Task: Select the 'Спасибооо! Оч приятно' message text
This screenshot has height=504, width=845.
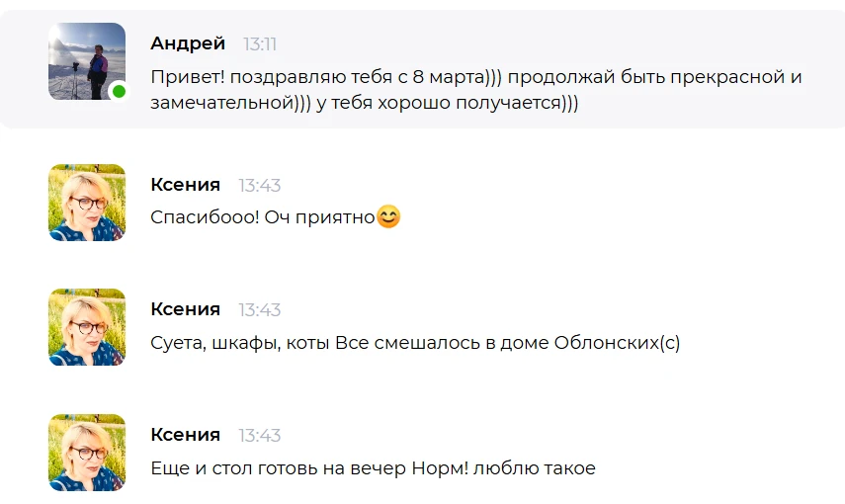Action: coord(262,217)
